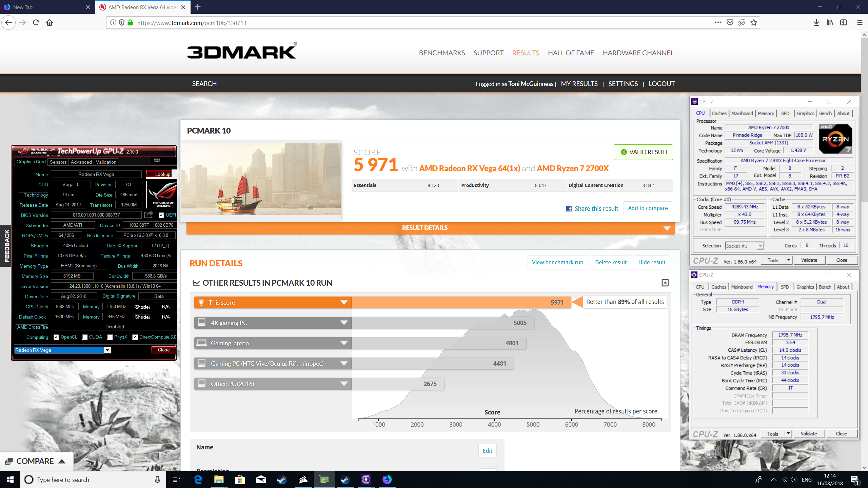This screenshot has height=488, width=868.
Task: Open the notification action center
Action: (x=854, y=480)
